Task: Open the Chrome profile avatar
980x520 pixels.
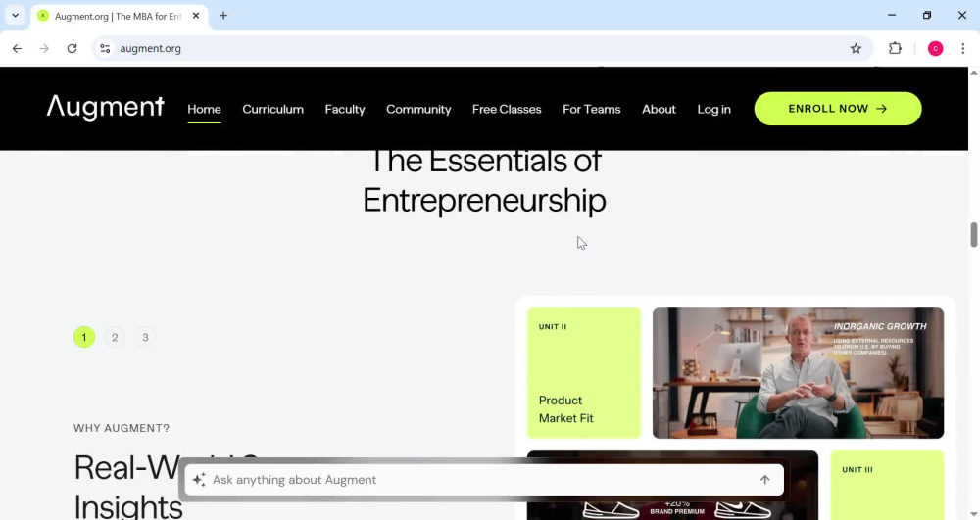Action: click(x=935, y=48)
